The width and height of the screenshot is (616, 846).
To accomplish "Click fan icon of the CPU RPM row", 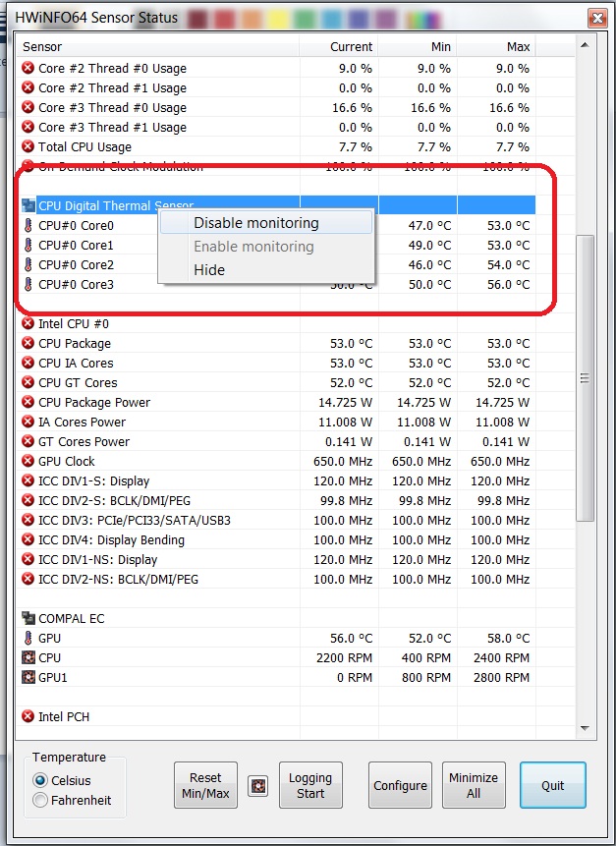I will pos(28,657).
